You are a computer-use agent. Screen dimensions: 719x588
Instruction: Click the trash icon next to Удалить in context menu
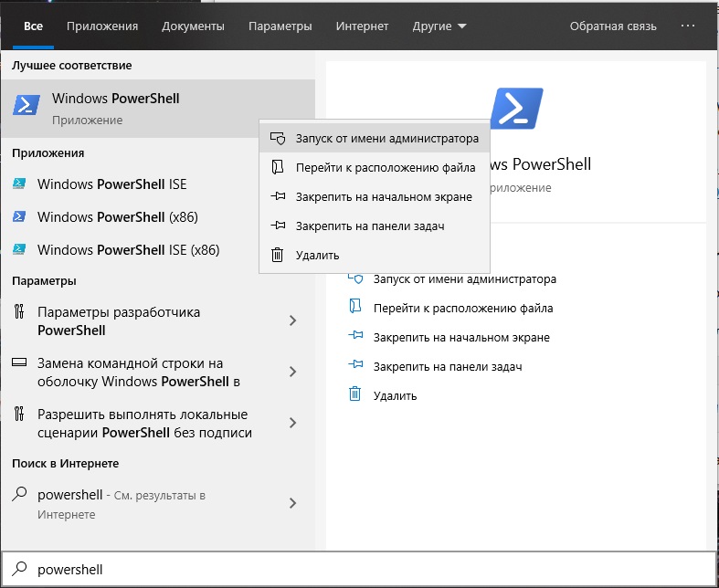pos(278,255)
